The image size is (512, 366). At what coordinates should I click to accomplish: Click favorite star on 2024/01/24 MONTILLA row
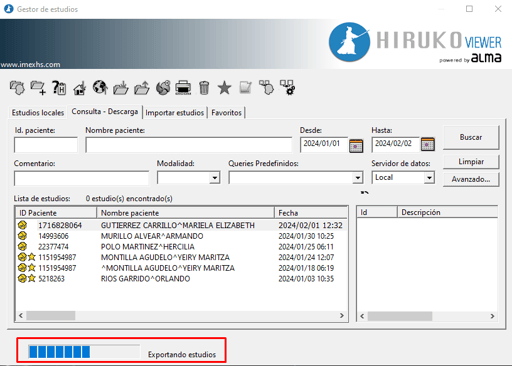32,257
